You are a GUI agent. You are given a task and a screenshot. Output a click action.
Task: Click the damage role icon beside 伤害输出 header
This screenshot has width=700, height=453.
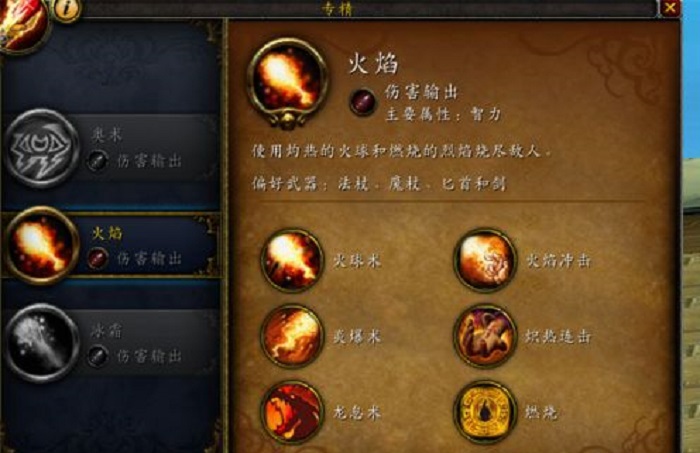click(x=362, y=101)
